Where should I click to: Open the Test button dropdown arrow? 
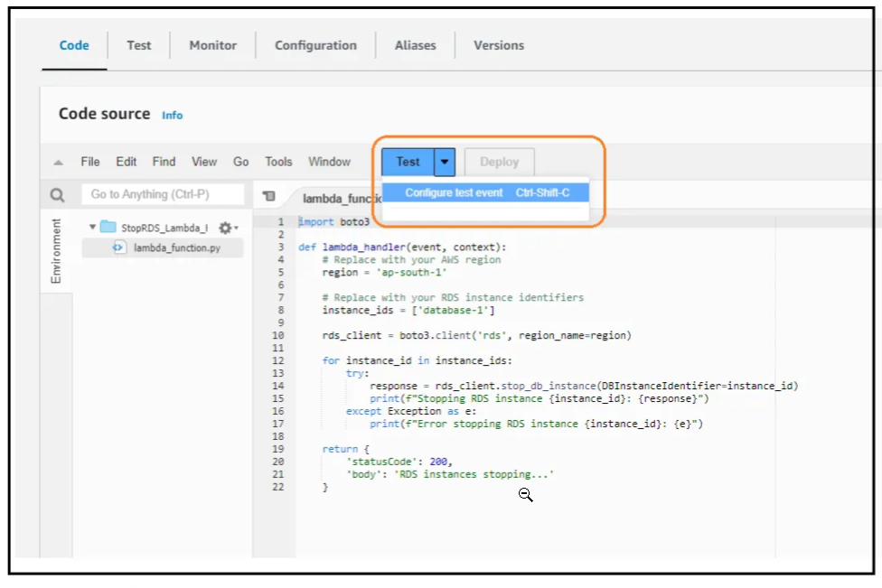pos(445,162)
